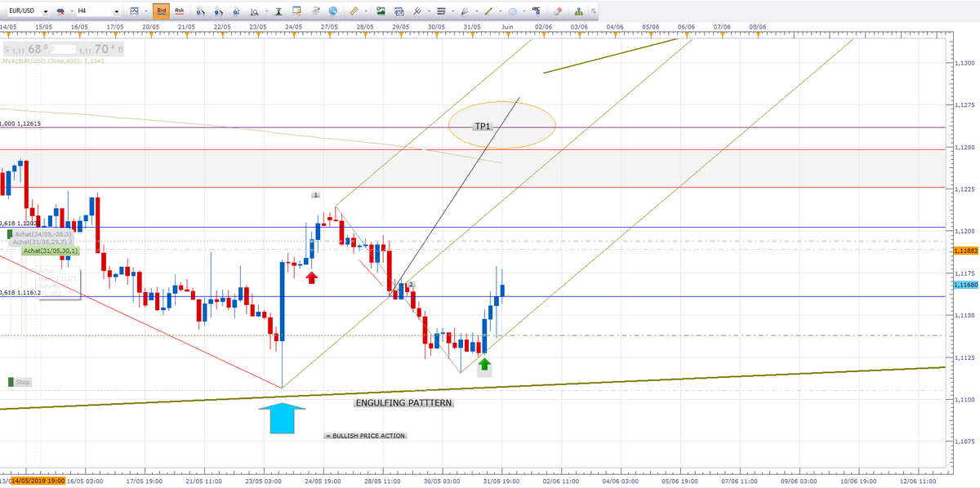Expand the trend line dropdown arrow
This screenshot has height=488, width=980.
501,11
